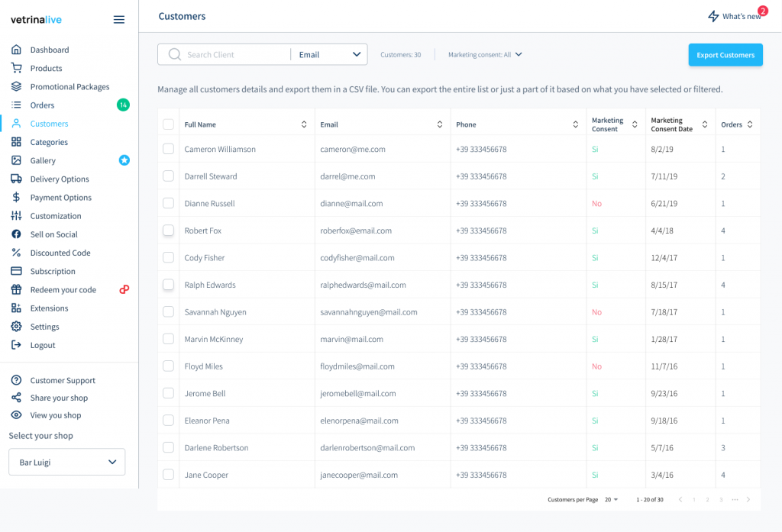
Task: Click the Logout arrow icon
Action: click(17, 344)
